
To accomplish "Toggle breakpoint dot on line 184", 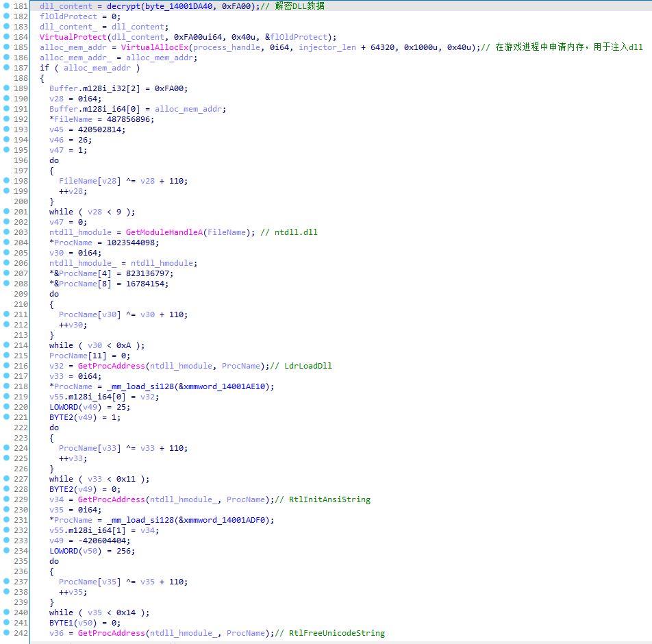I will coord(6,36).
